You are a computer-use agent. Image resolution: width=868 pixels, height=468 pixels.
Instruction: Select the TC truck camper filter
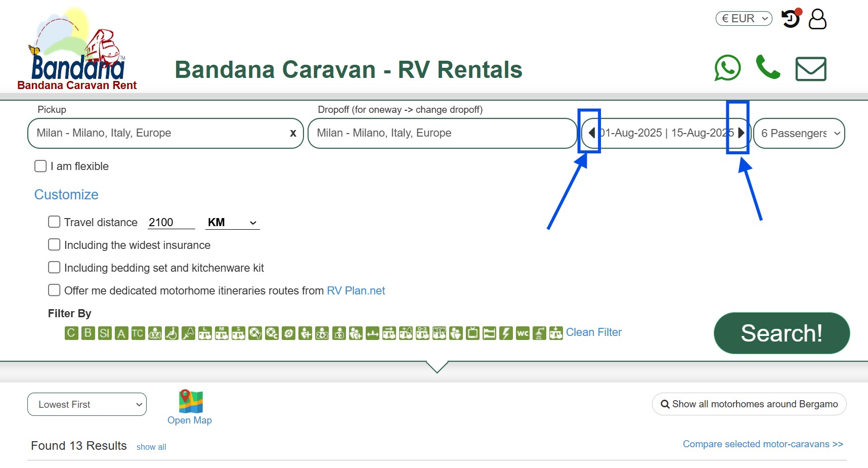138,333
